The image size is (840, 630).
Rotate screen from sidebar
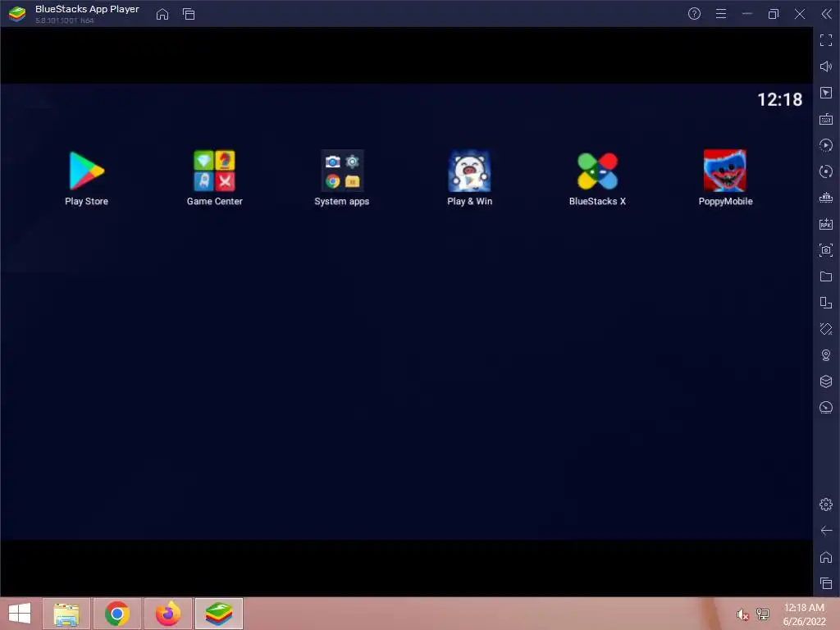(826, 303)
